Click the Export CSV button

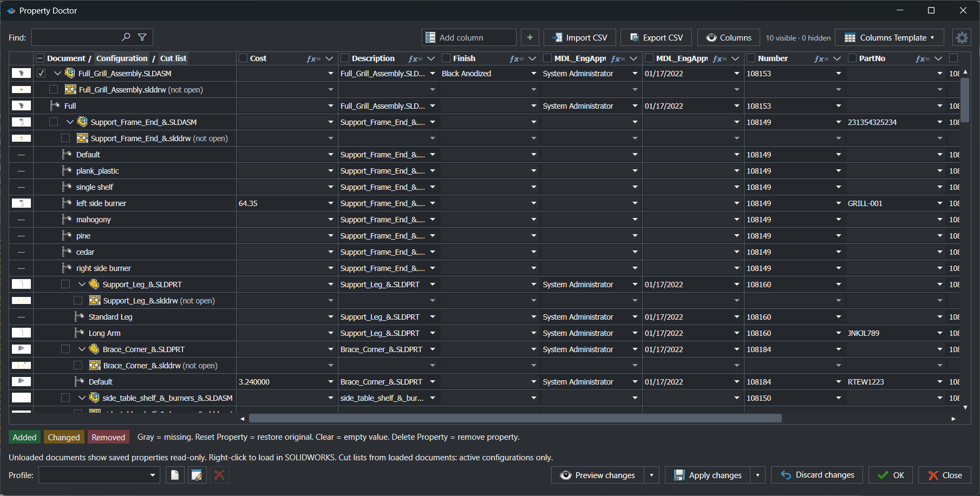(x=656, y=37)
